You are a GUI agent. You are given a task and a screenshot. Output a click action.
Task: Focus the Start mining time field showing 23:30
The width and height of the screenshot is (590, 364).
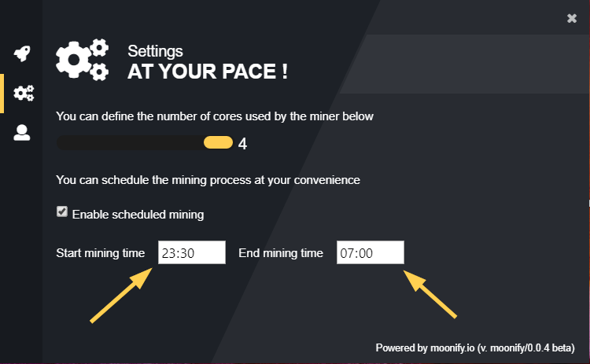click(x=192, y=252)
